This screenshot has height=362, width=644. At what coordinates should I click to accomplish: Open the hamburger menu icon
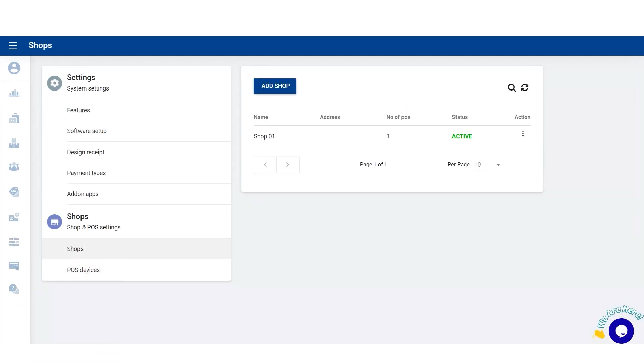pyautogui.click(x=13, y=46)
